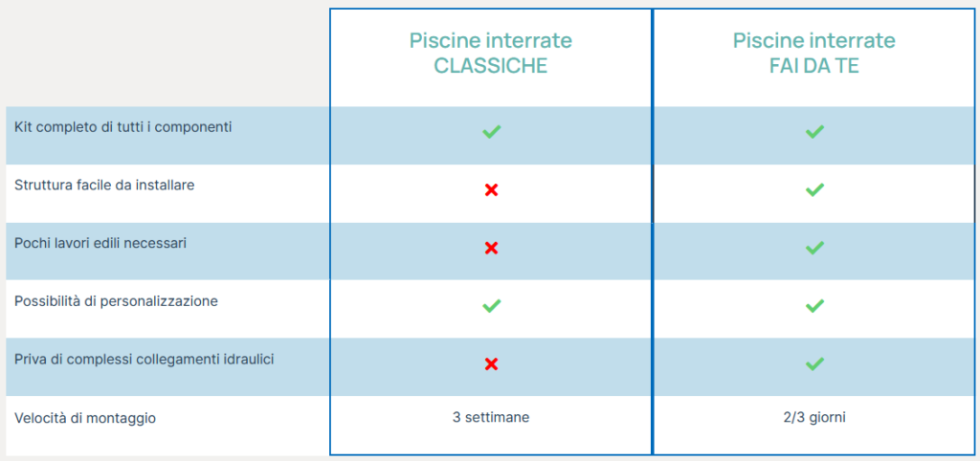Screen dimensions: 980x461
Task: Select the Piscine interrate FAI DA TE header
Action: (x=814, y=53)
